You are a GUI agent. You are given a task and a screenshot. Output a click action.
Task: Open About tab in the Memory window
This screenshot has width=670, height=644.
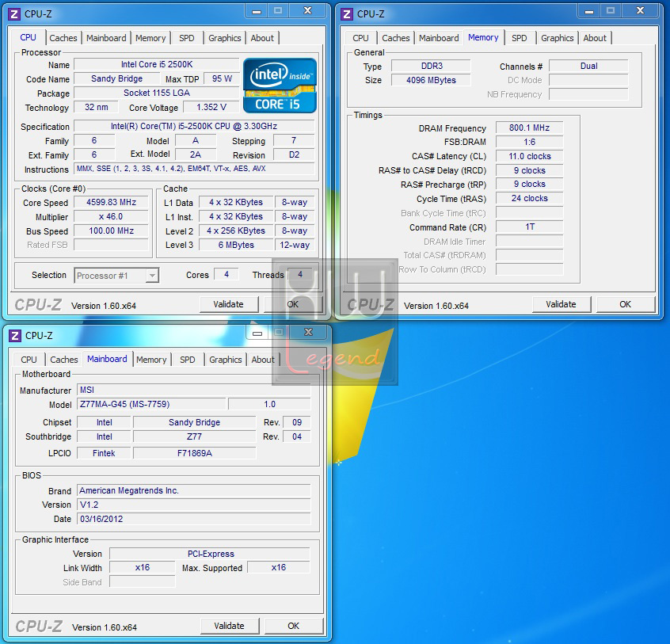point(595,38)
